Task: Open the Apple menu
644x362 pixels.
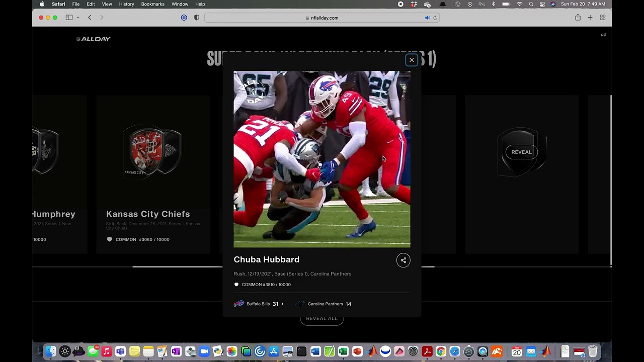Action: tap(42, 4)
